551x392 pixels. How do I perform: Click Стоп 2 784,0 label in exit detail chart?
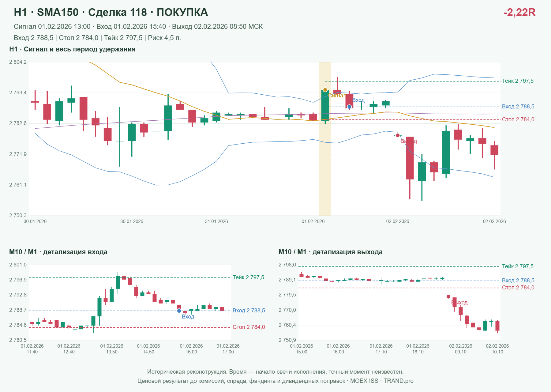pyautogui.click(x=518, y=288)
